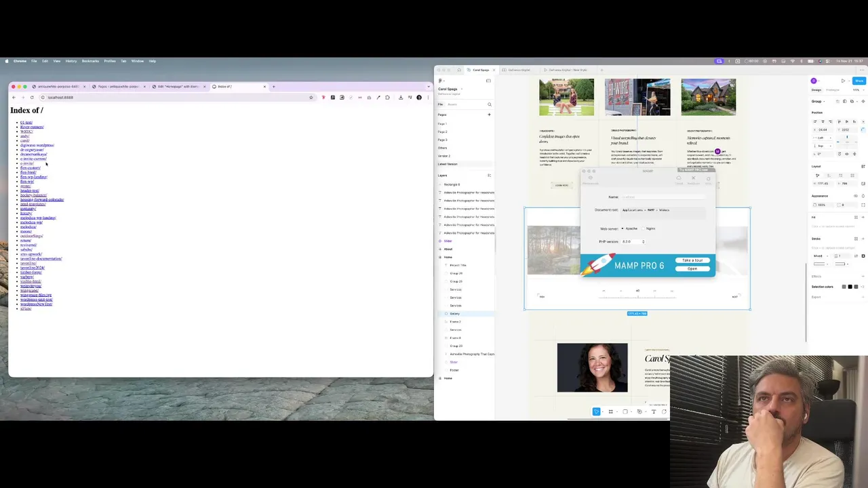Open the Chrome three-dot menu

click(x=428, y=98)
